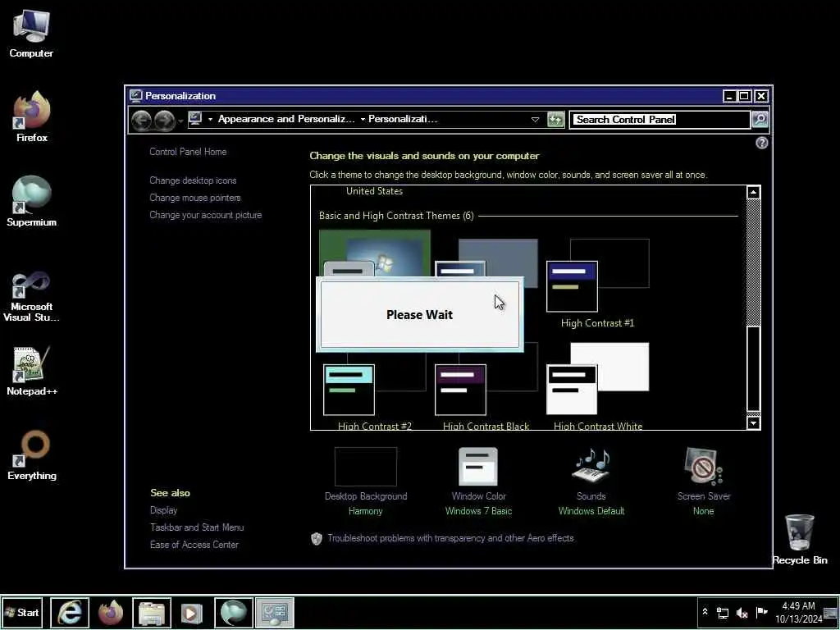Open the Action Center flag icon

coord(761,612)
